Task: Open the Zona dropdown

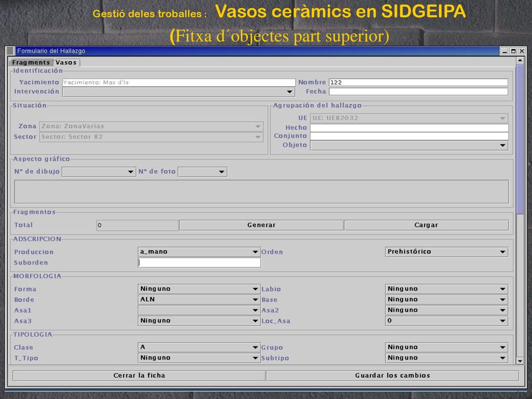Action: (x=151, y=126)
